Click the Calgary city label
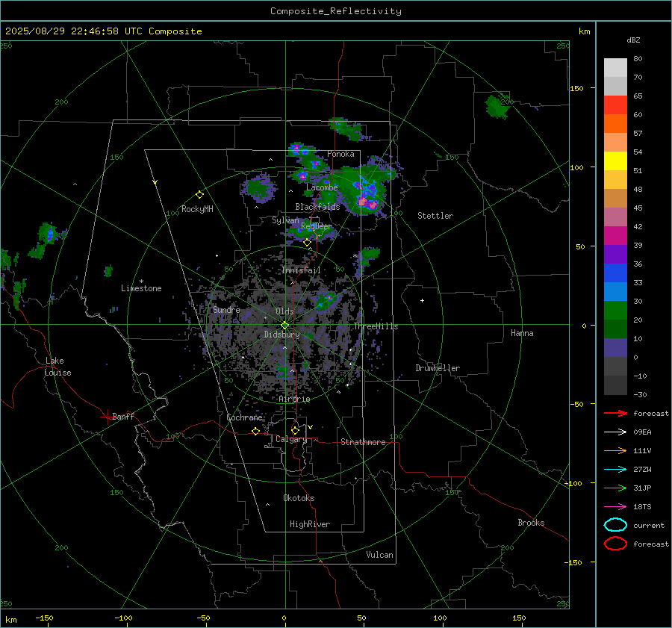Viewport: 672px width, 628px height. click(x=291, y=439)
